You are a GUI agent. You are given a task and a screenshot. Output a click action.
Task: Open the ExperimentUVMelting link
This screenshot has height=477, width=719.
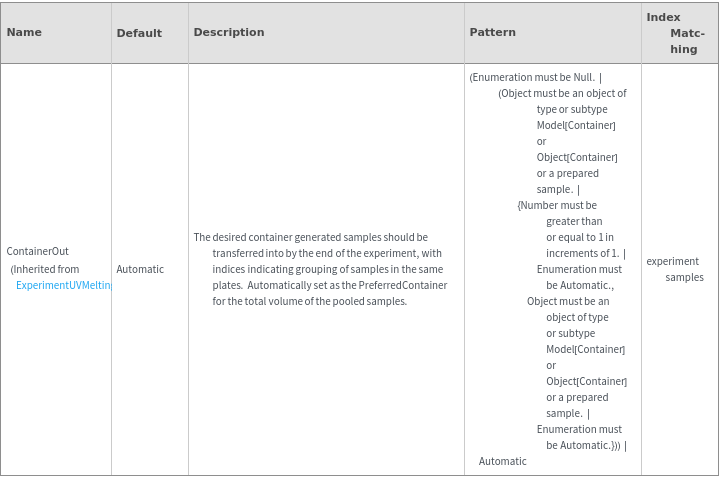tap(63, 285)
